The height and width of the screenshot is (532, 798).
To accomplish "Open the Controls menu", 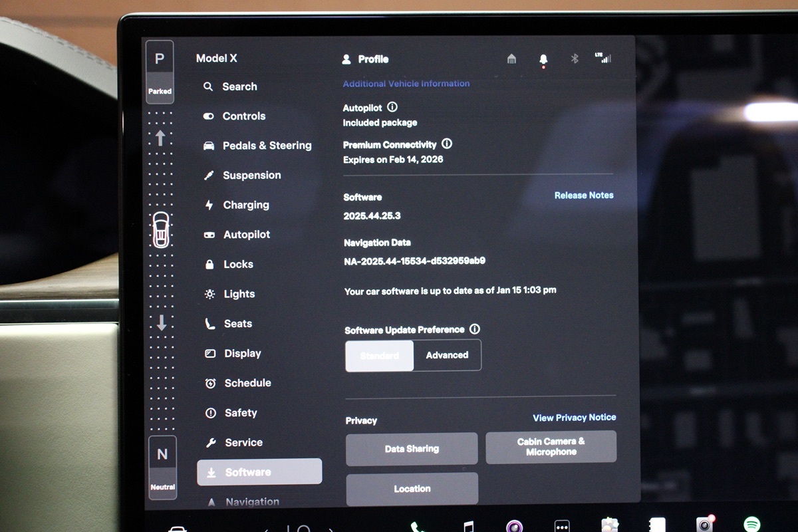I will click(243, 116).
